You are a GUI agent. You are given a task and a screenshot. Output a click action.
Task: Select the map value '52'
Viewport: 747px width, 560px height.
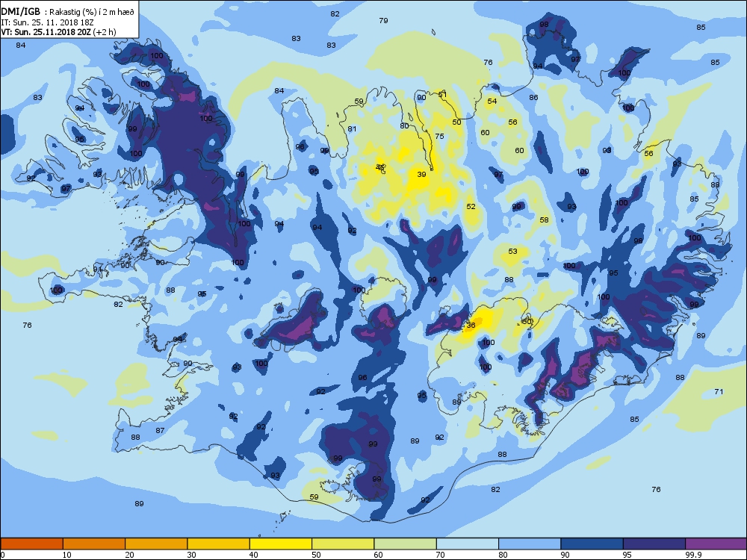471,206
